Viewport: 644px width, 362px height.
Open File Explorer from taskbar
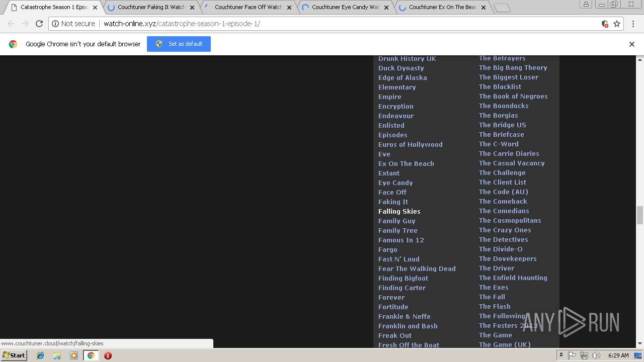57,355
